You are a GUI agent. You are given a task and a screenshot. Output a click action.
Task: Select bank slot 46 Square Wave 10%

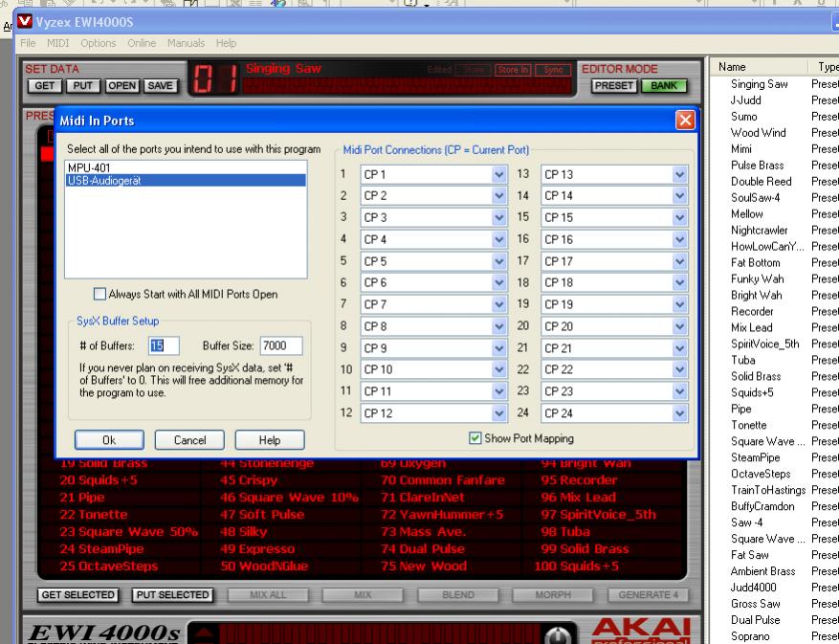[289, 498]
